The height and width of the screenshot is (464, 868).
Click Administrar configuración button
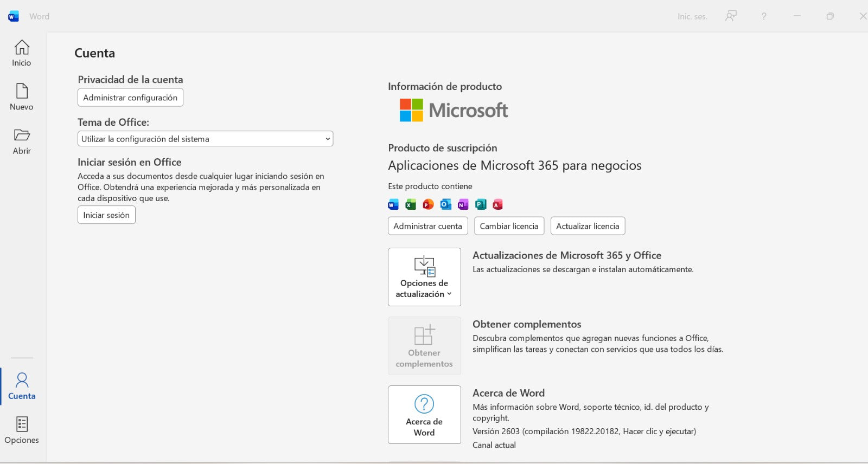(x=130, y=98)
